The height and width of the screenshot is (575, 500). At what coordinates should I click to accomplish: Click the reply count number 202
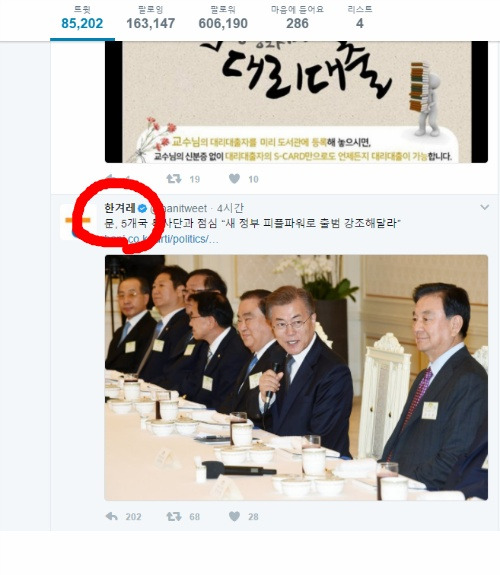tap(133, 517)
